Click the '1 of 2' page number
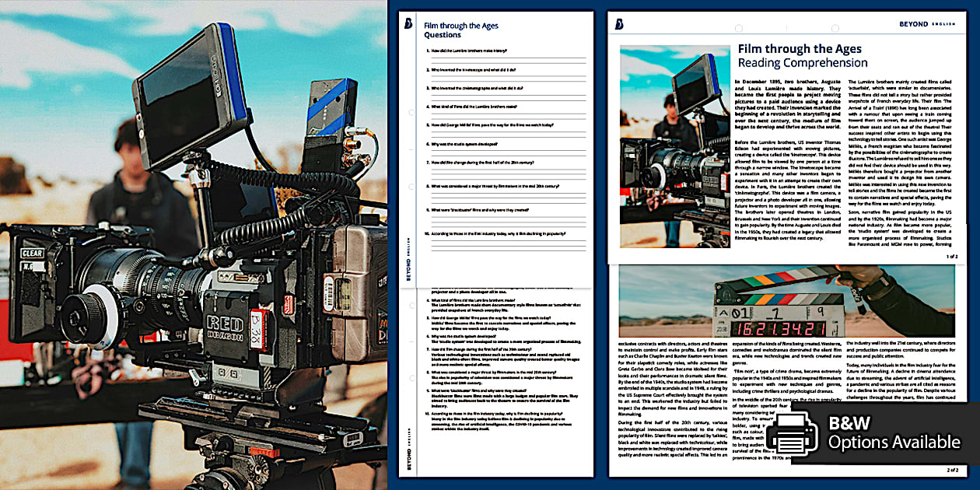This screenshot has height=490, width=980. pyautogui.click(x=953, y=255)
